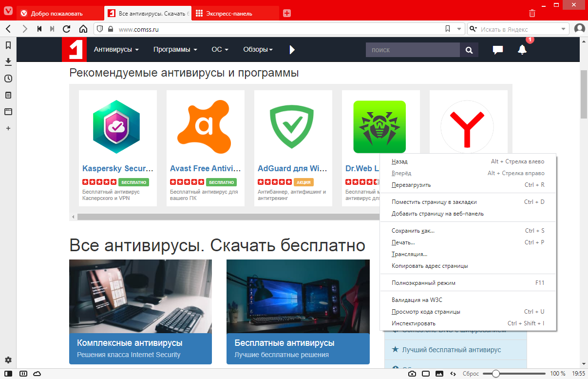
Task: Open Комплексные антивирусы card
Action: pos(140,312)
